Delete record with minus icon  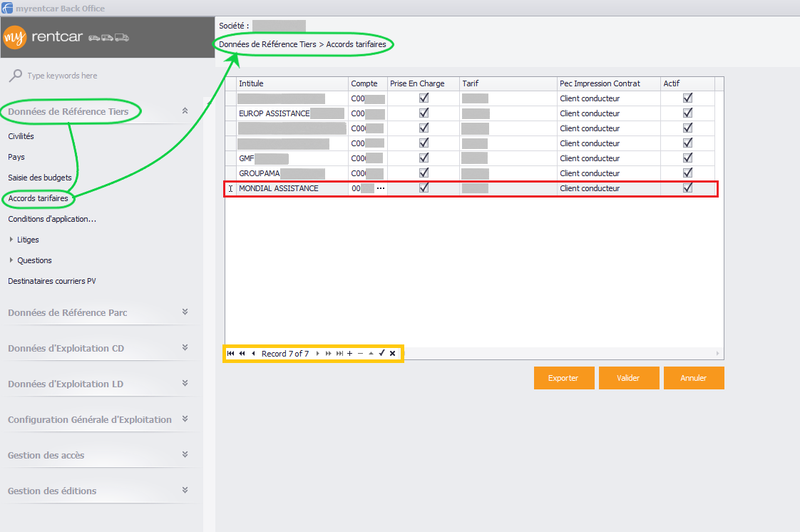point(360,354)
